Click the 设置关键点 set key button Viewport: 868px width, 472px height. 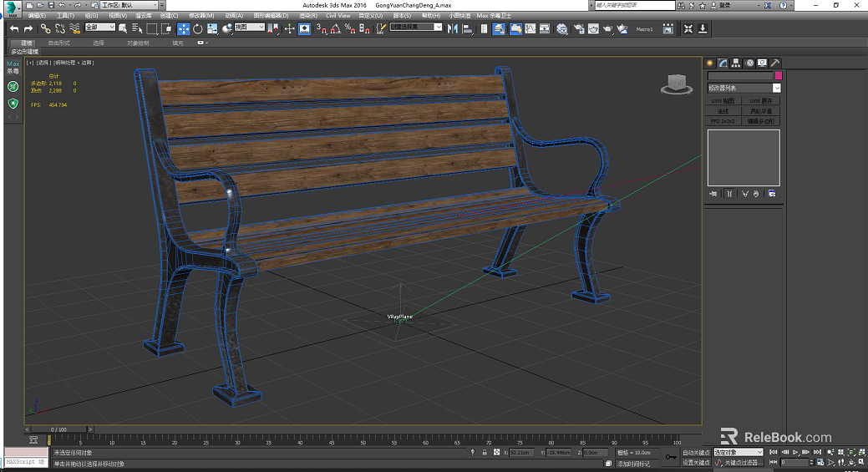pyautogui.click(x=696, y=463)
